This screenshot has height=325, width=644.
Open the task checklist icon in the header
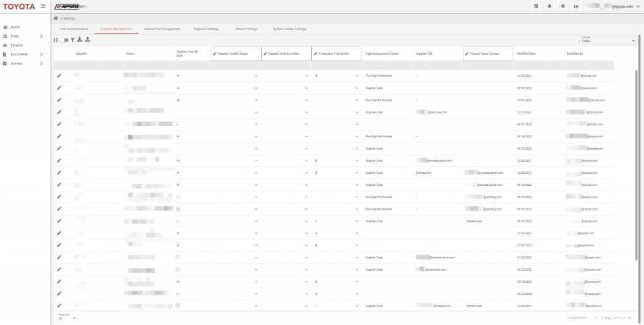click(x=536, y=6)
